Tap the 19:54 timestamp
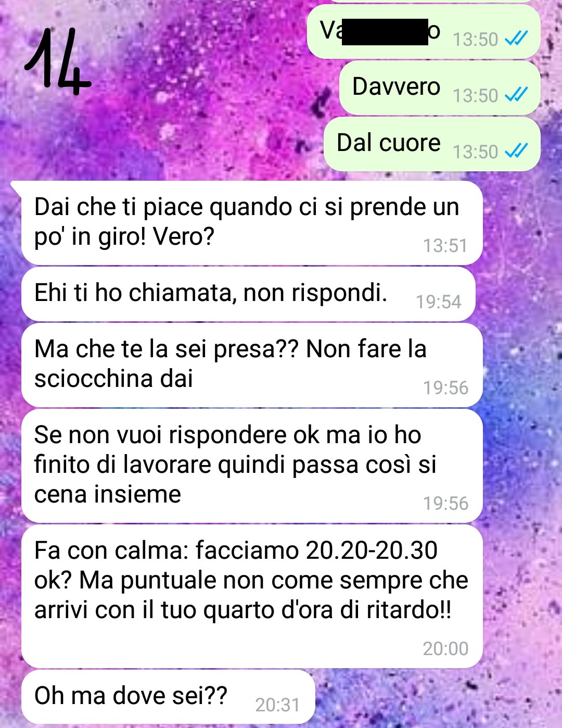The width and height of the screenshot is (562, 728). click(x=439, y=302)
